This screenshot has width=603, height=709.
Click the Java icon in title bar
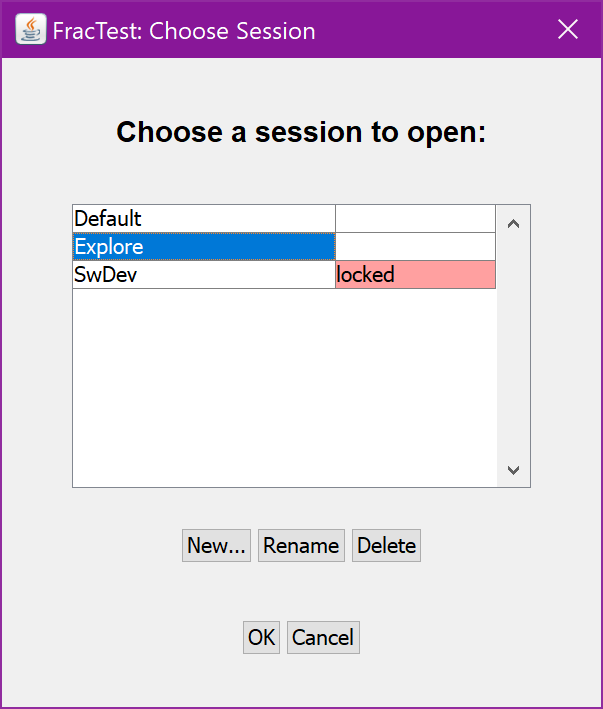[31, 30]
